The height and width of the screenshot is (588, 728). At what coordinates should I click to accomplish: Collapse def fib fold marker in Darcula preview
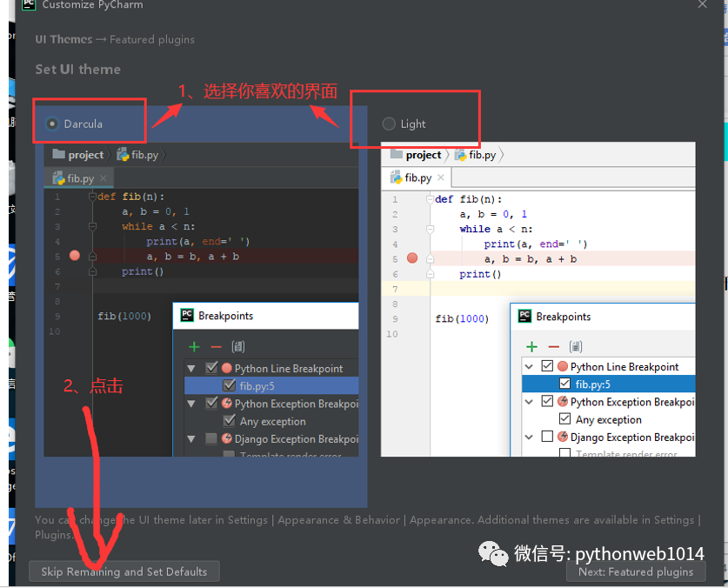92,197
